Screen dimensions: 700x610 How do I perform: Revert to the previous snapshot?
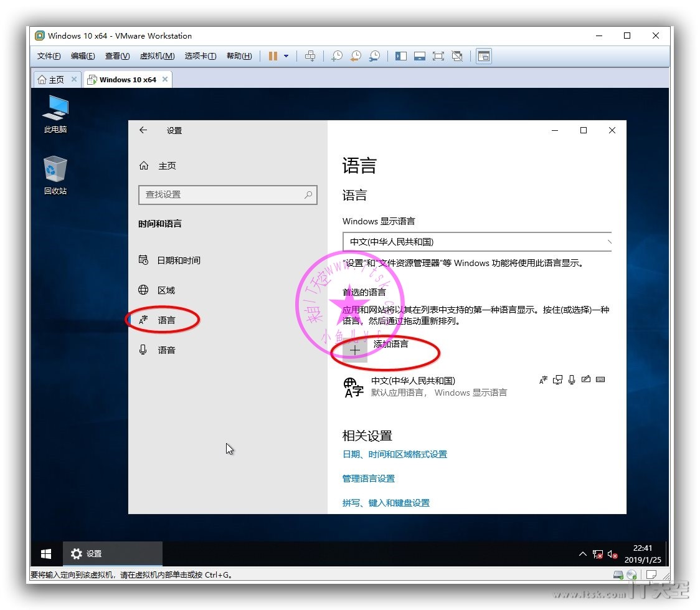pyautogui.click(x=356, y=56)
